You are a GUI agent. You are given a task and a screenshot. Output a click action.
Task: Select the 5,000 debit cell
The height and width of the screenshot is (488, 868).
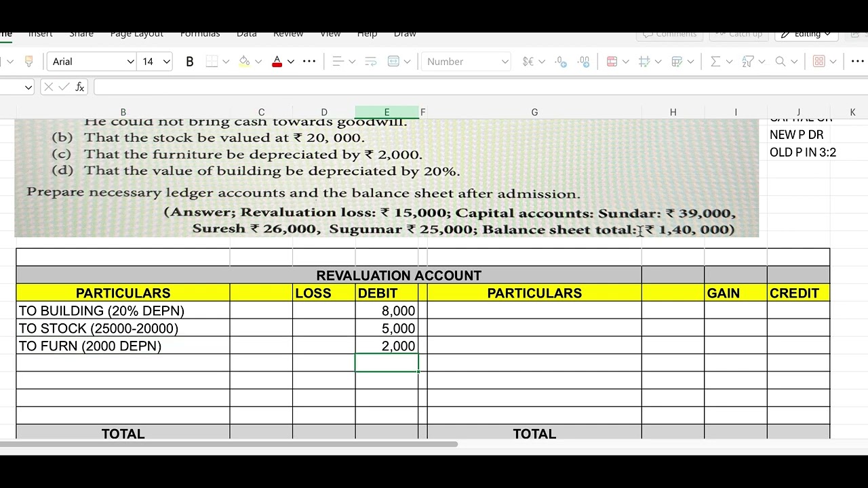click(387, 328)
